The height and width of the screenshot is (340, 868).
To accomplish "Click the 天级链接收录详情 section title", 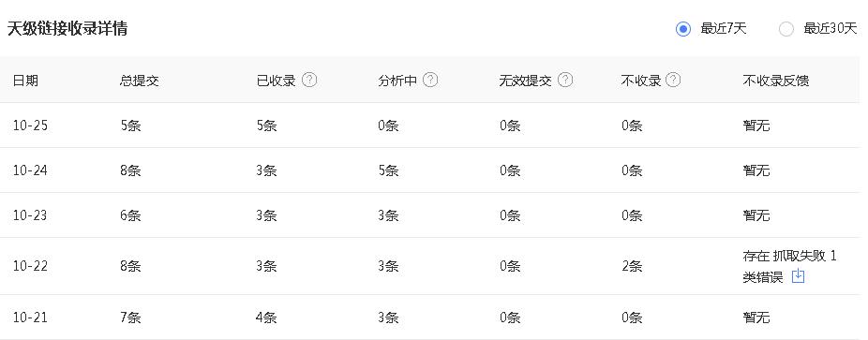I will point(67,29).
